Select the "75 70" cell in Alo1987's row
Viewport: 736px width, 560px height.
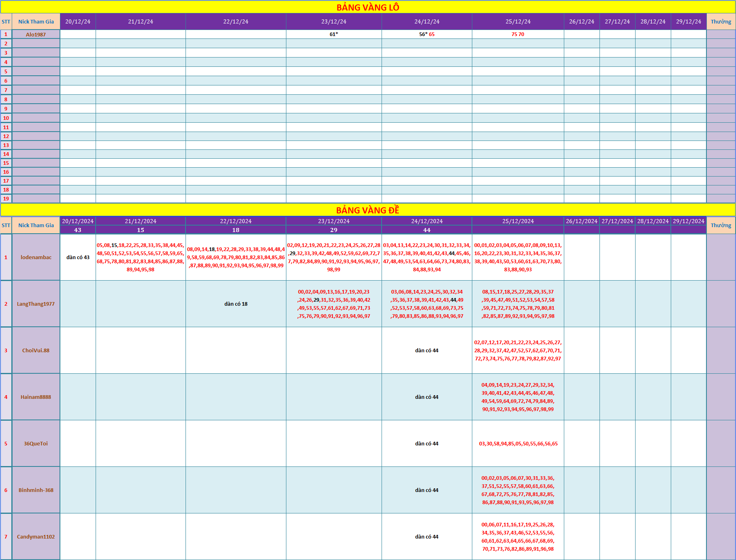click(518, 34)
